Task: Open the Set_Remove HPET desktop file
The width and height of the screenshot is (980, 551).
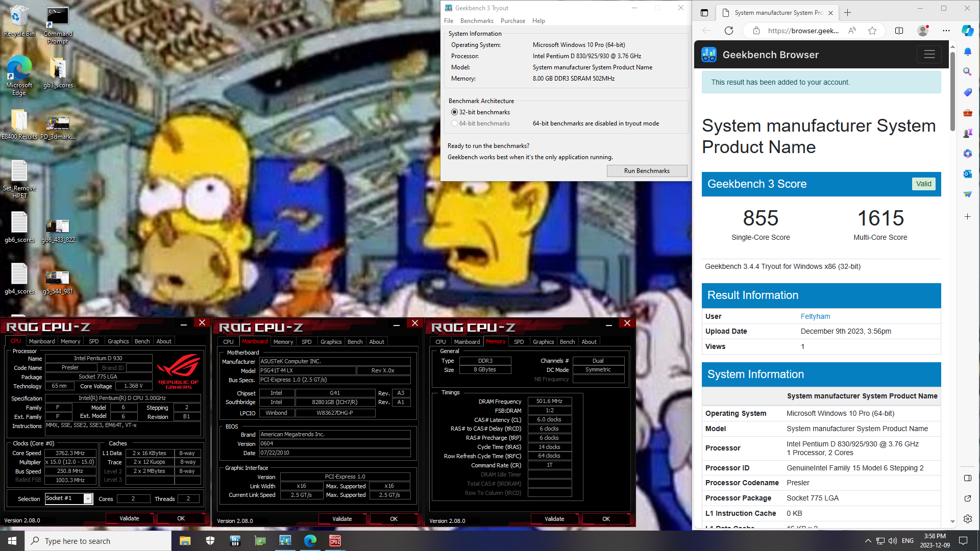Action: tap(19, 179)
